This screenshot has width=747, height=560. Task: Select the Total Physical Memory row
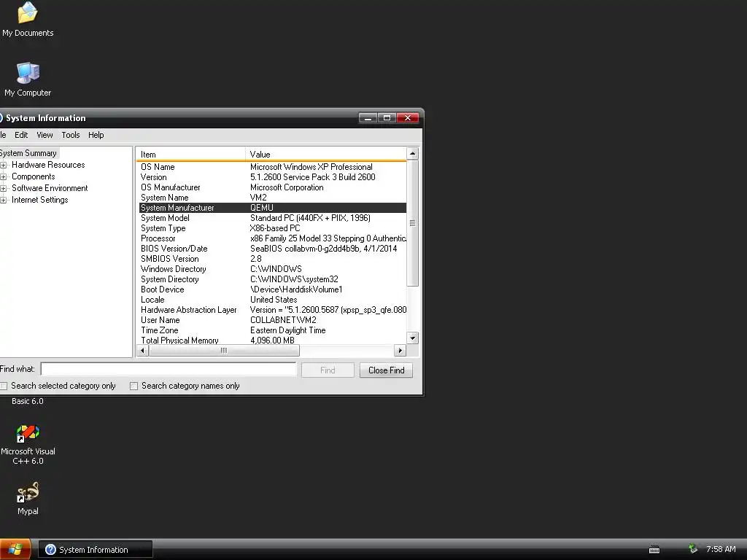click(273, 341)
